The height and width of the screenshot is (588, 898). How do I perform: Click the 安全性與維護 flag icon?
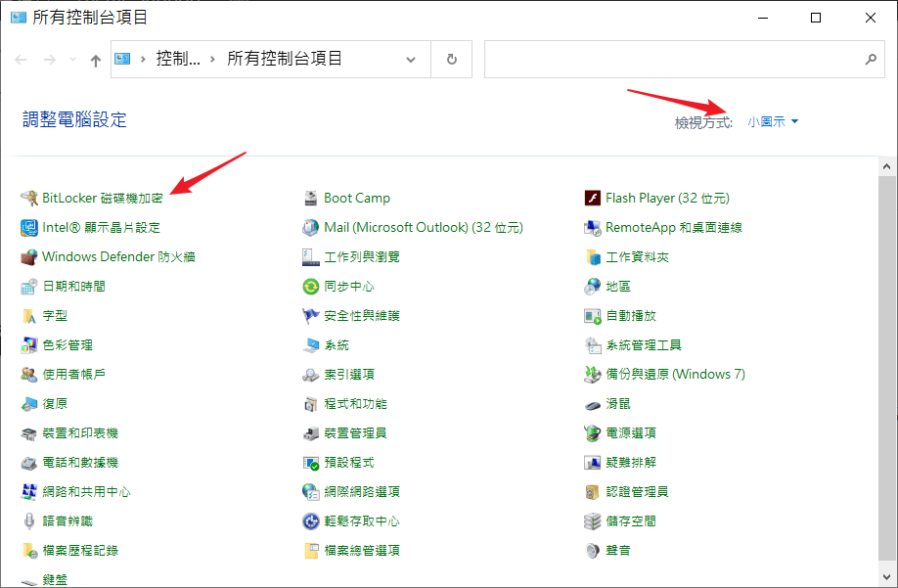(x=311, y=315)
